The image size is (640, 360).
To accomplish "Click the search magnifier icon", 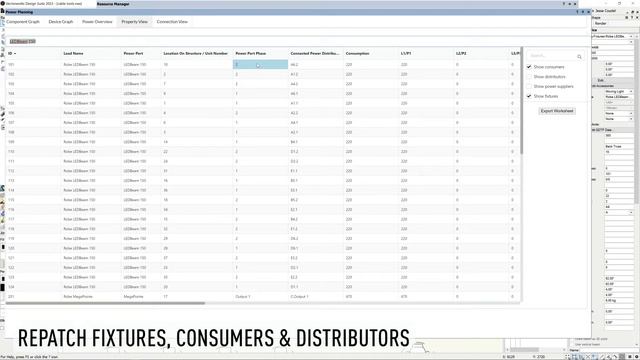I will (x=579, y=56).
